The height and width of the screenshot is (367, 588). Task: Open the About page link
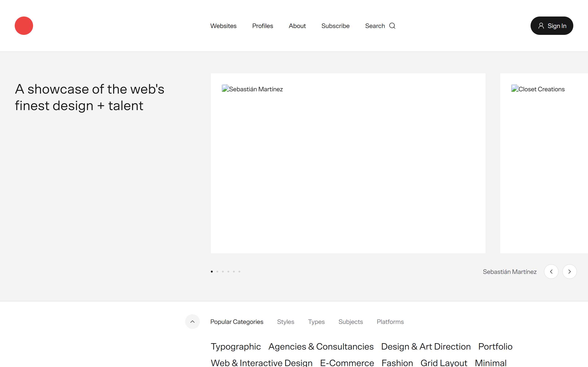[297, 26]
